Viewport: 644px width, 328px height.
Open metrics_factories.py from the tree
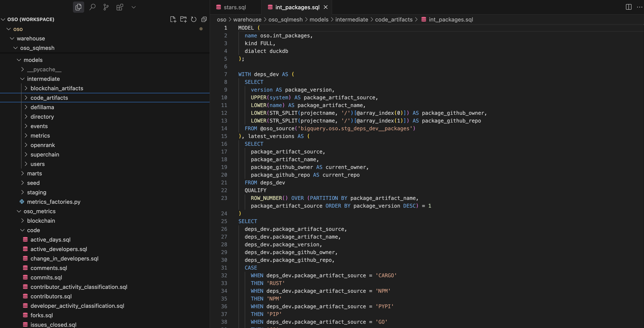click(54, 202)
